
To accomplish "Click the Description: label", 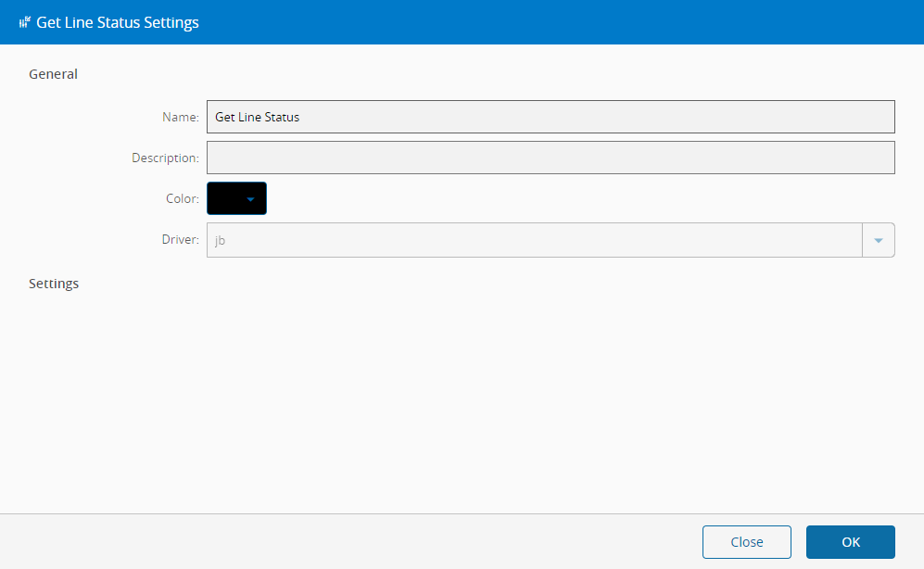I will [165, 158].
